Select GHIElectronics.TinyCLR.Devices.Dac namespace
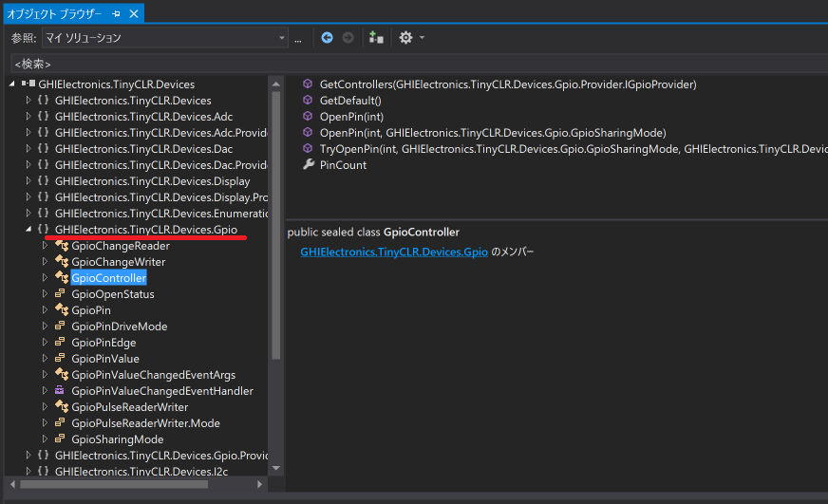Image resolution: width=828 pixels, height=504 pixels. pos(143,149)
